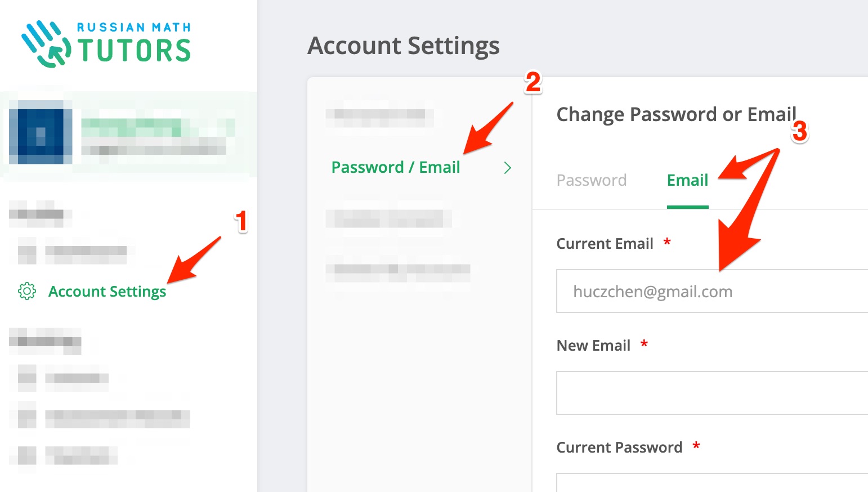The width and height of the screenshot is (868, 492).
Task: Click the Russian Math Tutors logo
Action: coord(106,44)
